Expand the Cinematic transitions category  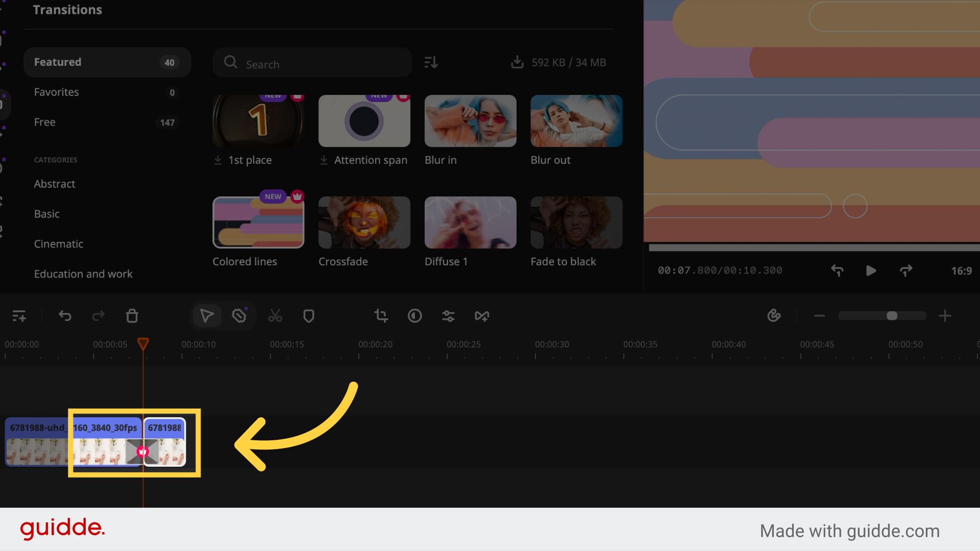(58, 244)
